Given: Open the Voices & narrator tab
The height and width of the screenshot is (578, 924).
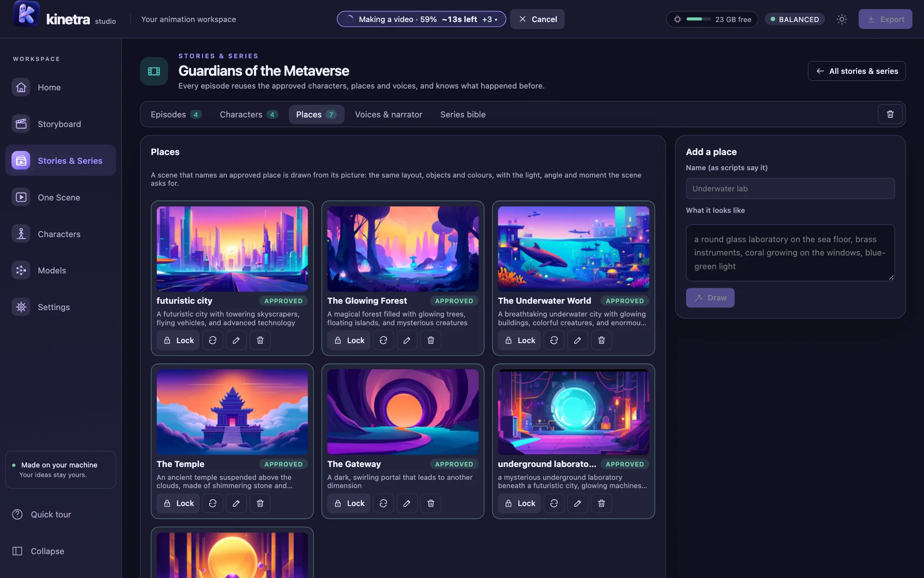Looking at the screenshot, I should point(388,115).
